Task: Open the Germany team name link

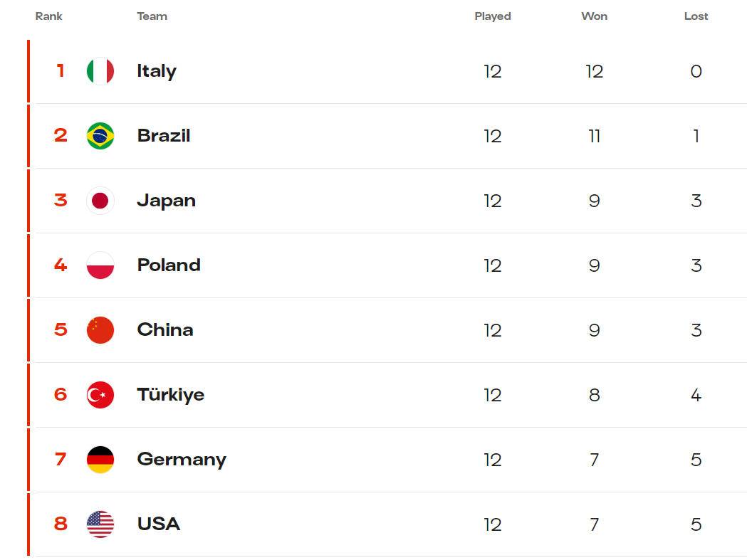Action: pyautogui.click(x=182, y=460)
